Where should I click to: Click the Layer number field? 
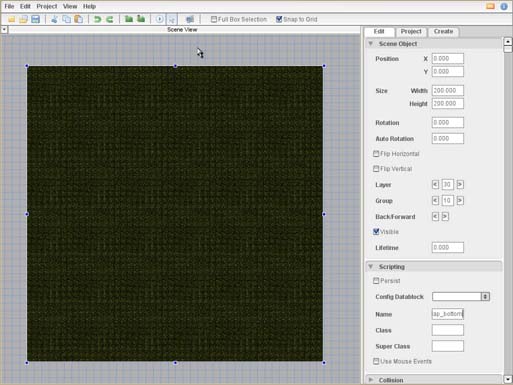(x=447, y=184)
